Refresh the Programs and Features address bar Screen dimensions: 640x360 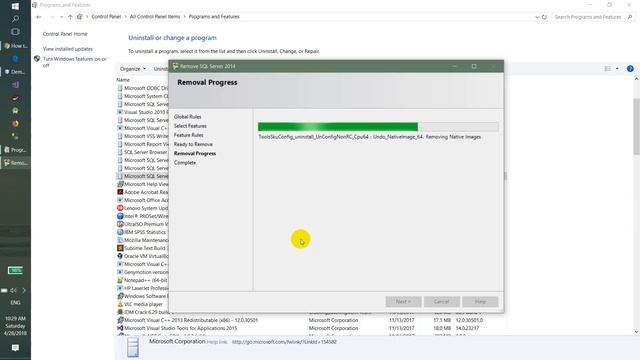tap(544, 17)
